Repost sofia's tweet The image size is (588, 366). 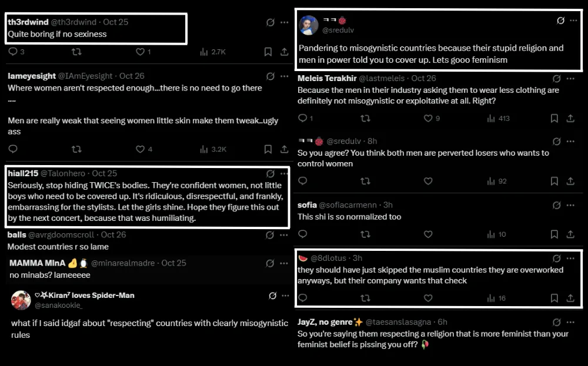[x=365, y=234]
